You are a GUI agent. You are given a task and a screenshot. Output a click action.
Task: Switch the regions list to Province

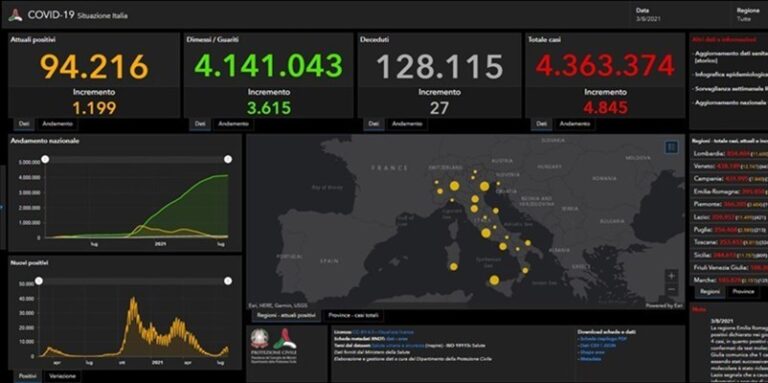[x=743, y=291]
